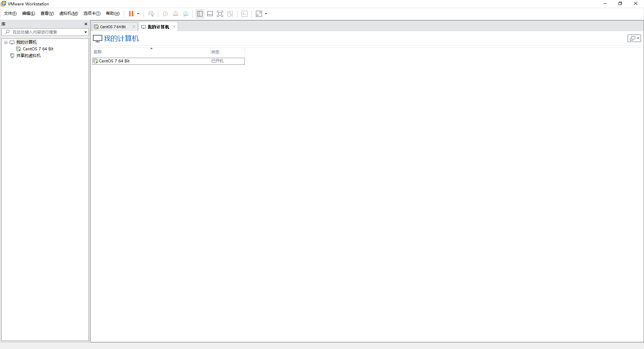
Task: Click the Revert to Snapshot icon
Action: pos(175,14)
